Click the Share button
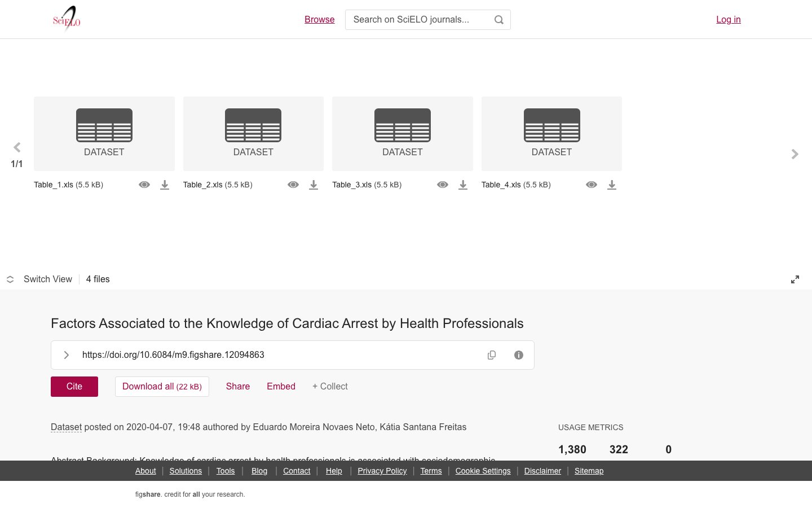Image resolution: width=812 pixels, height=508 pixels. click(238, 387)
